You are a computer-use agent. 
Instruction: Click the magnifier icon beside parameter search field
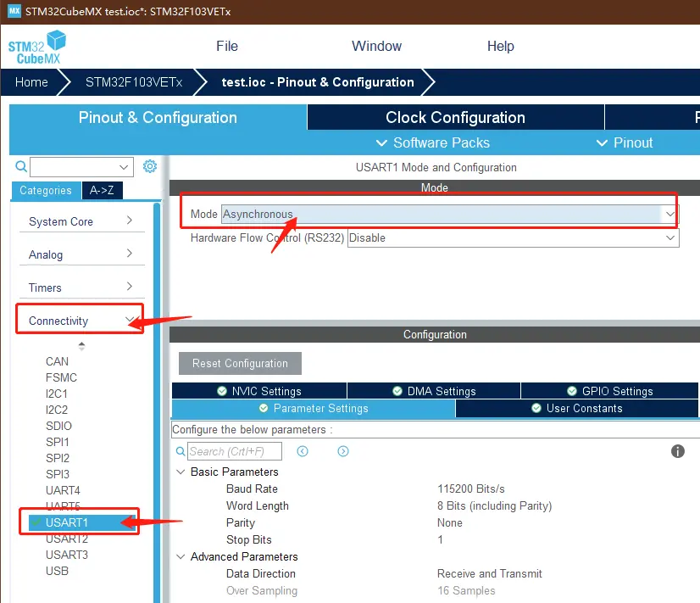(181, 451)
